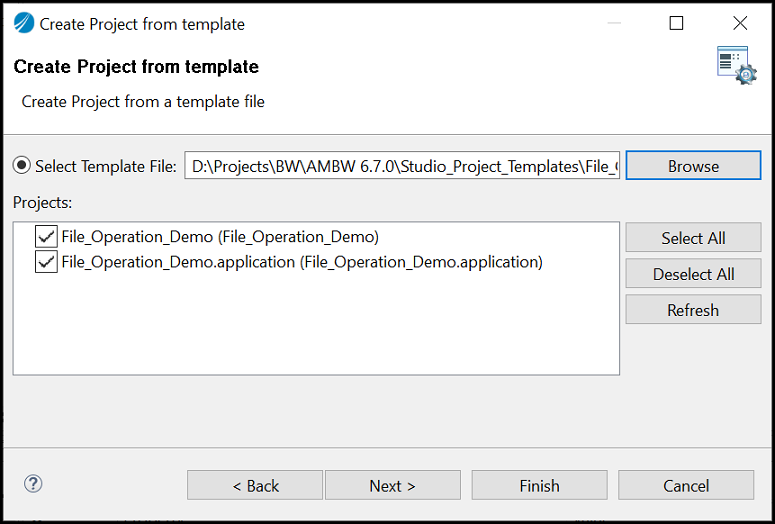
Task: Select File_Operation_Demo project label in list
Action: click(220, 237)
